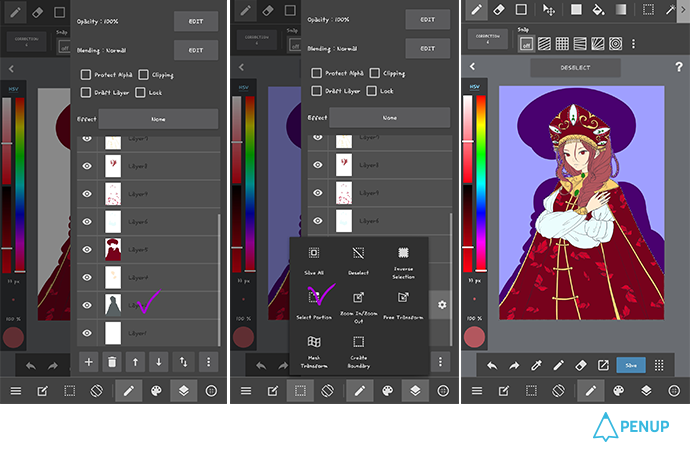Image resolution: width=690 pixels, height=452 pixels.
Task: Open the Effect None dropdown in middle panel
Action: [389, 118]
